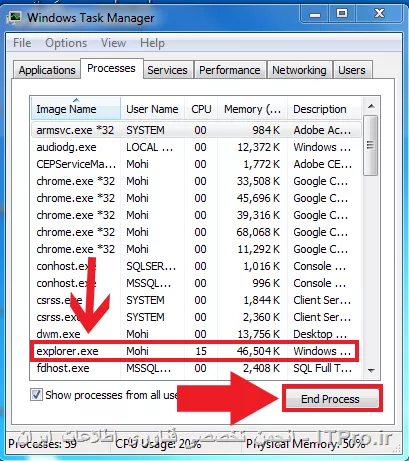Click the scrollbar down arrow
The image size is (409, 461).
(x=371, y=370)
